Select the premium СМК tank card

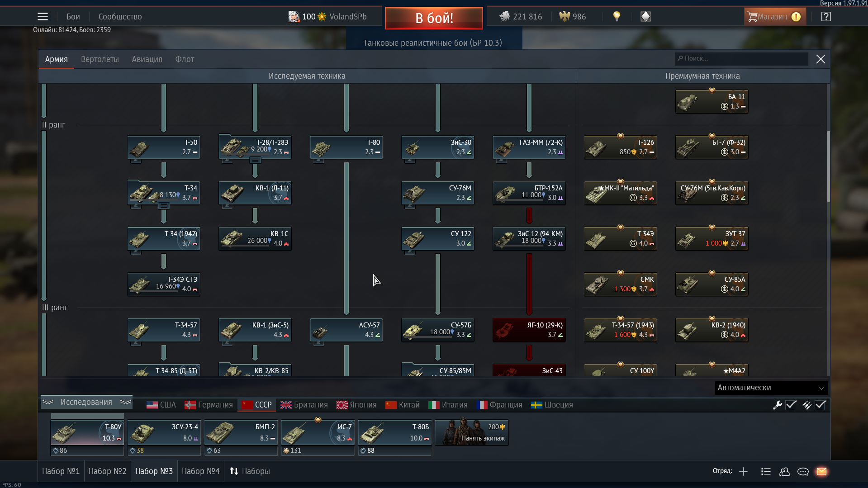coord(621,284)
